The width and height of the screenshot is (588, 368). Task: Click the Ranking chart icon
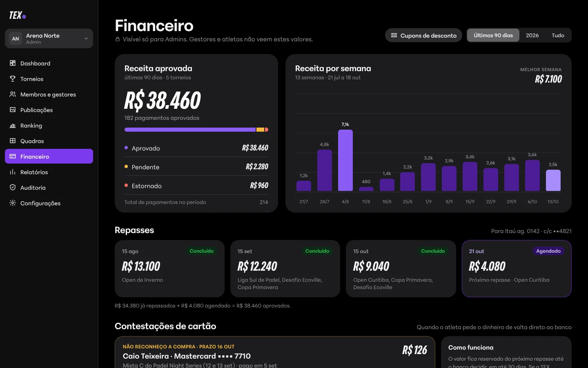point(13,126)
